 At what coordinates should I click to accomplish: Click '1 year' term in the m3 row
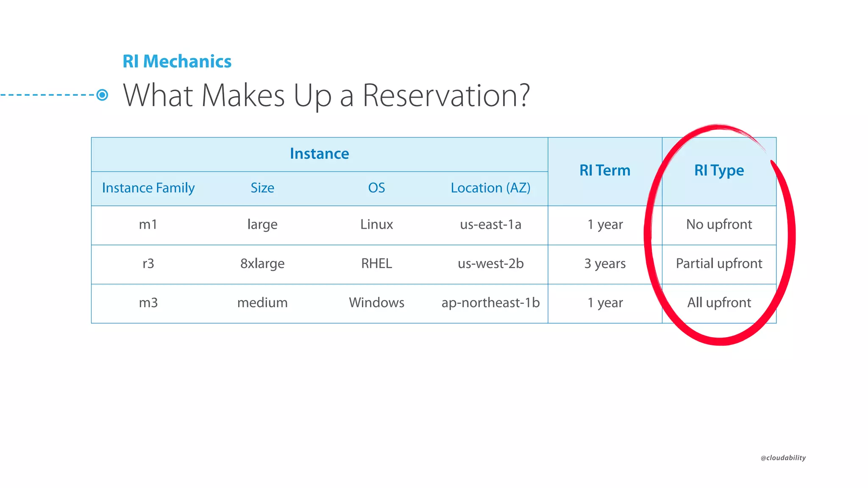(605, 303)
